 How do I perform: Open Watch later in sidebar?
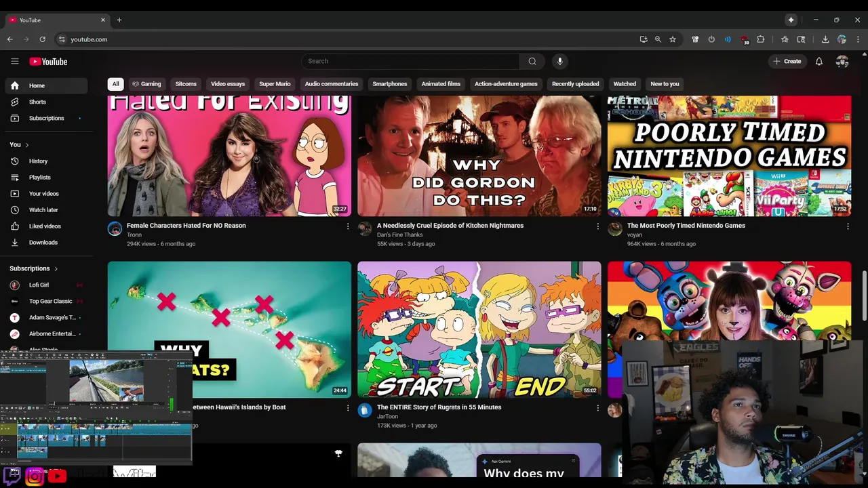(x=46, y=210)
